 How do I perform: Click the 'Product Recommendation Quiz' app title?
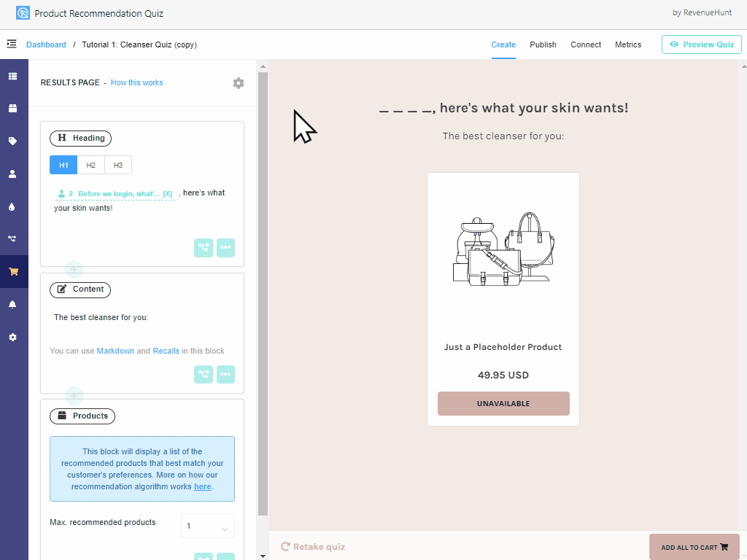(x=99, y=13)
